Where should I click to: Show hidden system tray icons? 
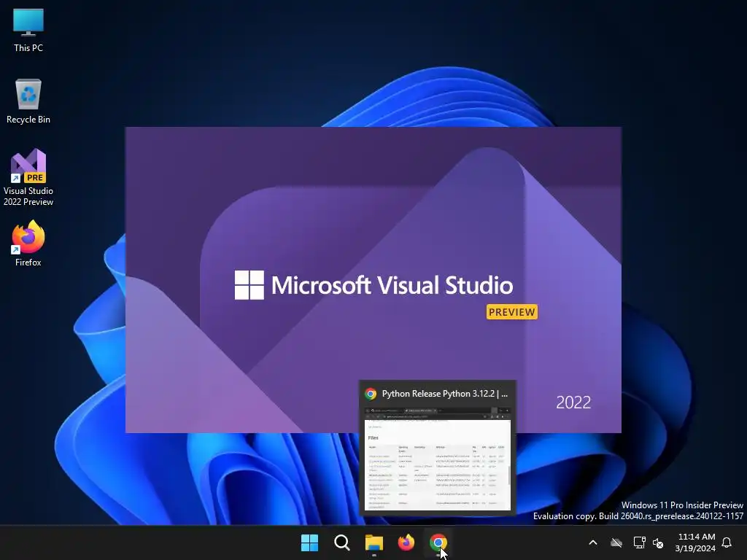click(593, 542)
